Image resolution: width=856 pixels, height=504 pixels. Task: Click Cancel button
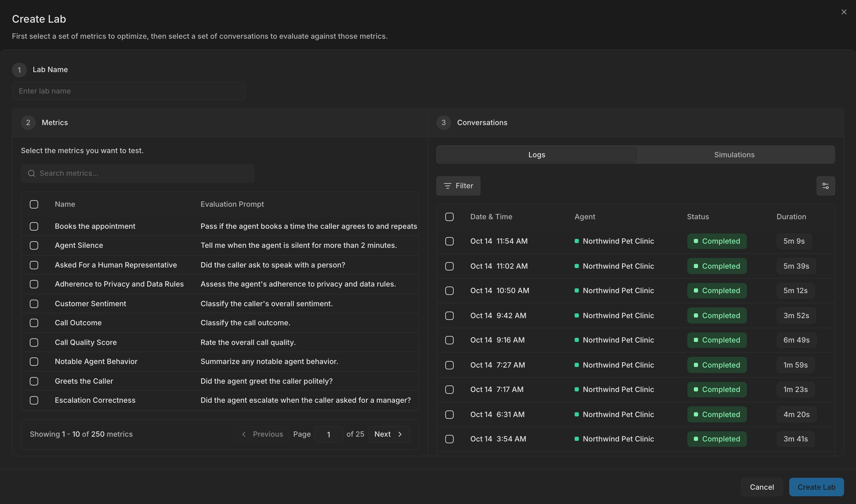pyautogui.click(x=762, y=487)
